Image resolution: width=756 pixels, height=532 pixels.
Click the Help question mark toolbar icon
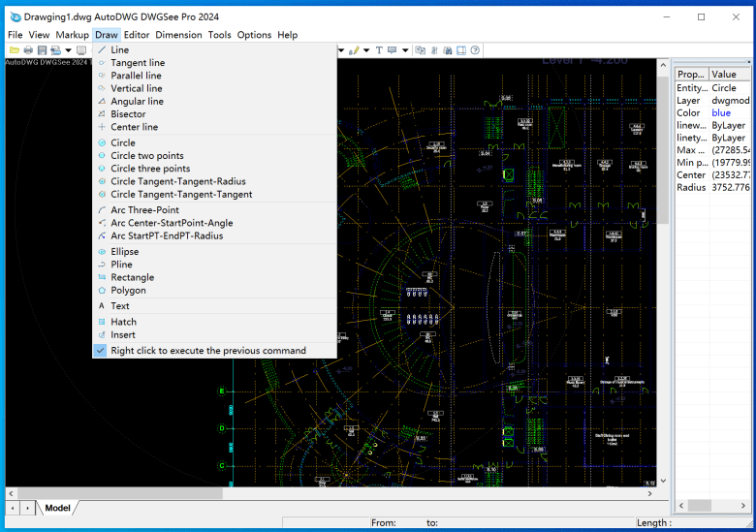475,50
